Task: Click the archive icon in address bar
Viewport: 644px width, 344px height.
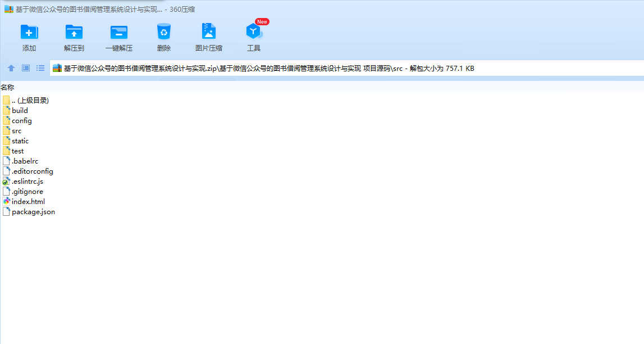Action: 57,68
